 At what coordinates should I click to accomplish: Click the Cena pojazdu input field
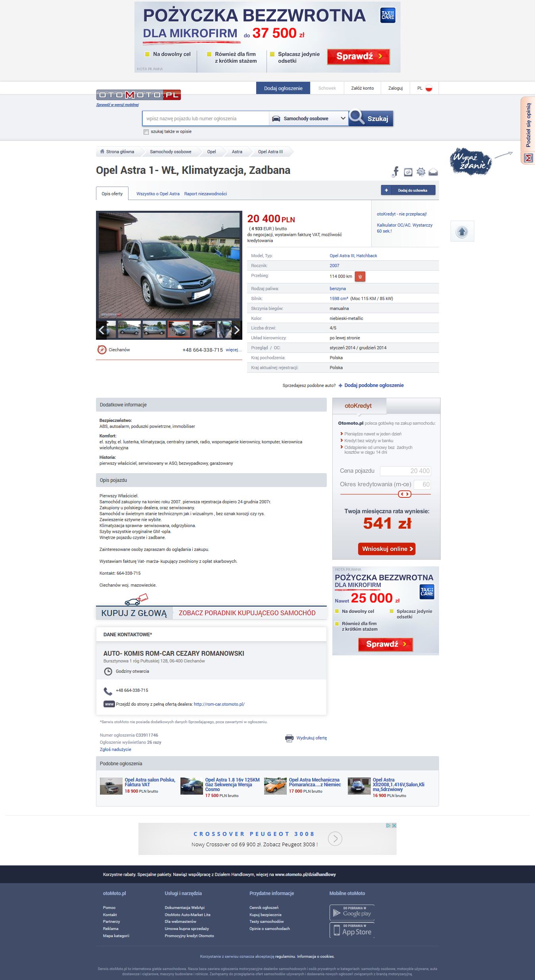click(x=405, y=471)
